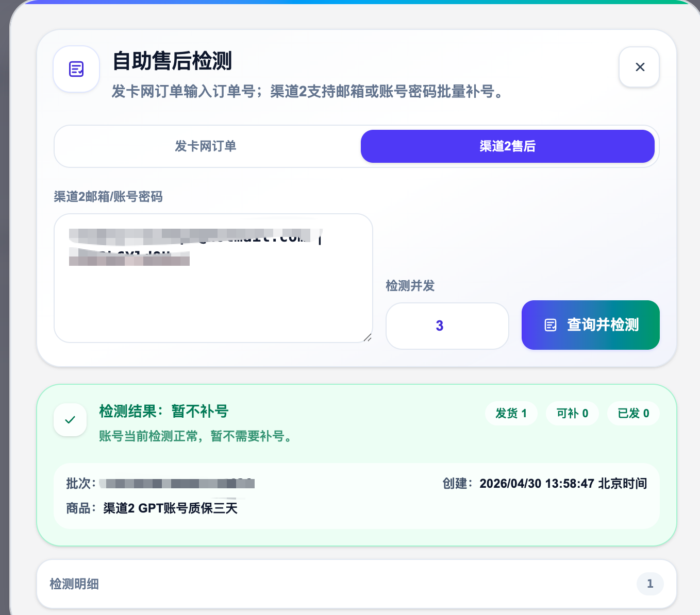Image resolution: width=700 pixels, height=615 pixels.
Task: Click the self-service checklist icon beside the title
Action: click(76, 69)
